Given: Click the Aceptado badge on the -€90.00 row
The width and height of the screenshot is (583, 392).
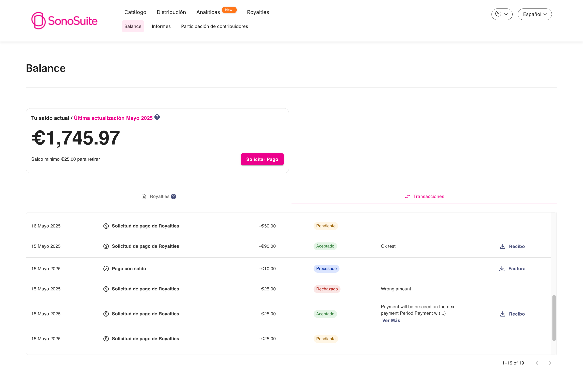Looking at the screenshot, I should (x=325, y=246).
